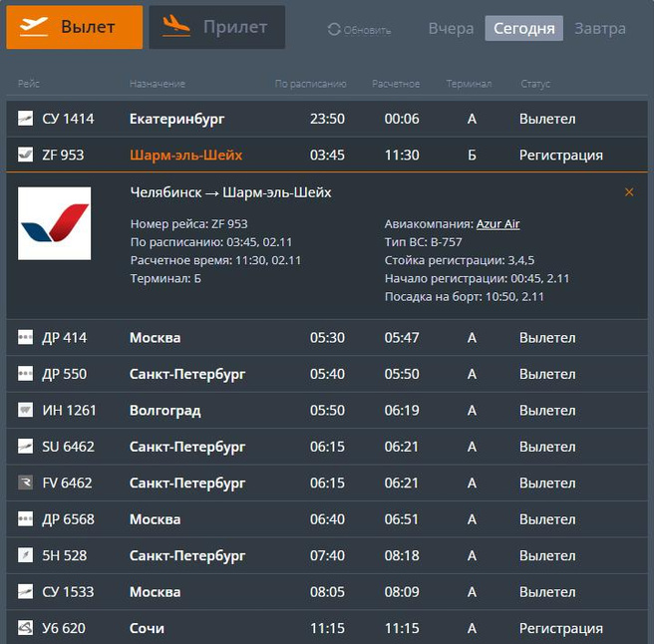Click airline icon for ДР 414
This screenshot has width=654, height=644.
tap(25, 337)
